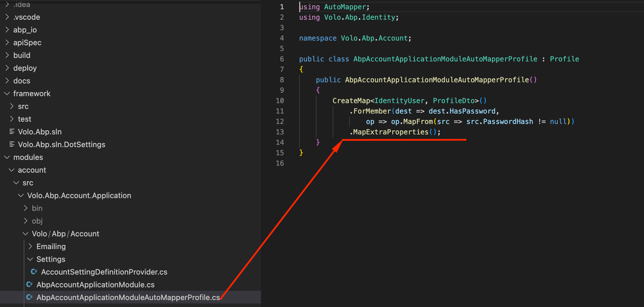
Task: Expand the deploy folder
Action: (7, 68)
